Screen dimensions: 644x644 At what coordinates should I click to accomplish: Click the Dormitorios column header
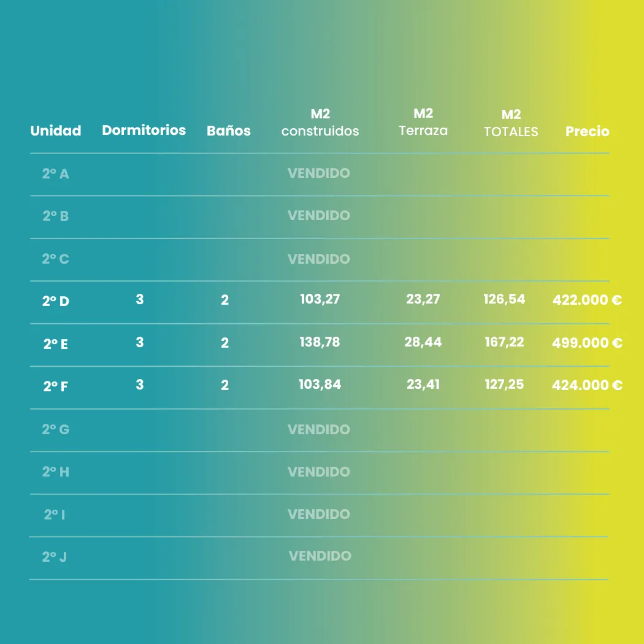[144, 130]
